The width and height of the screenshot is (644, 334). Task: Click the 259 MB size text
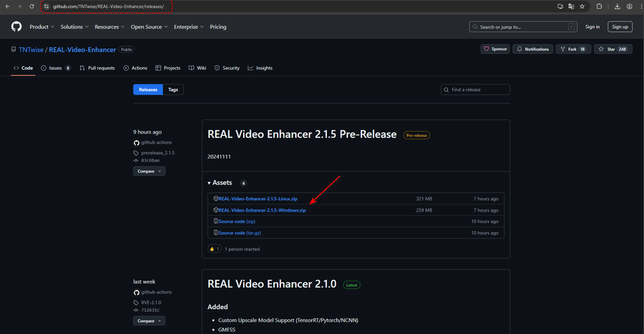tap(424, 210)
